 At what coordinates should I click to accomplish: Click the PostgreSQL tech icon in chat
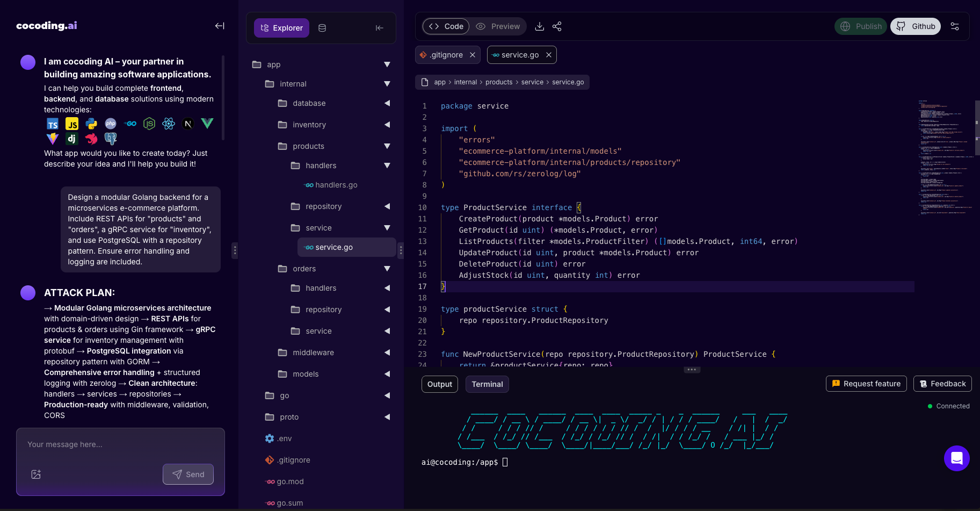click(111, 138)
